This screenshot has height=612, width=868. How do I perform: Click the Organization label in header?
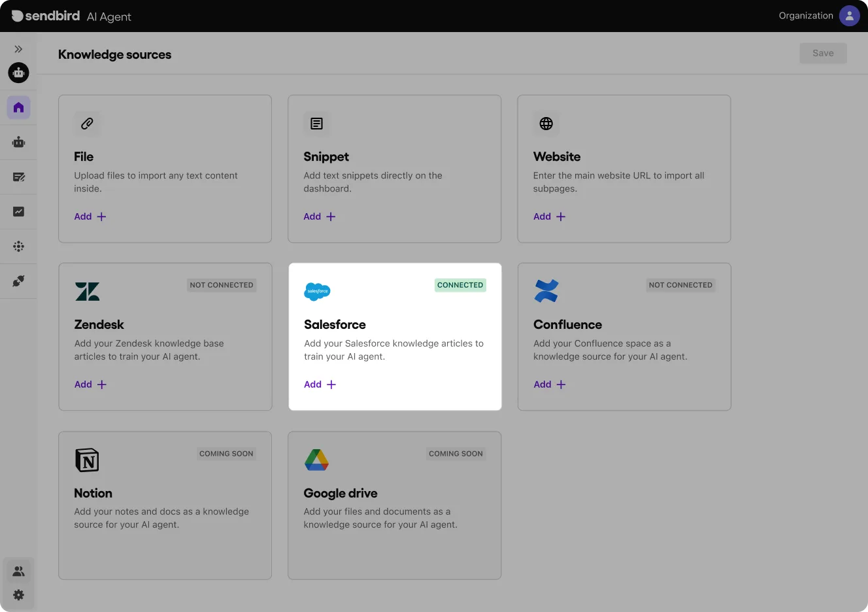point(806,16)
